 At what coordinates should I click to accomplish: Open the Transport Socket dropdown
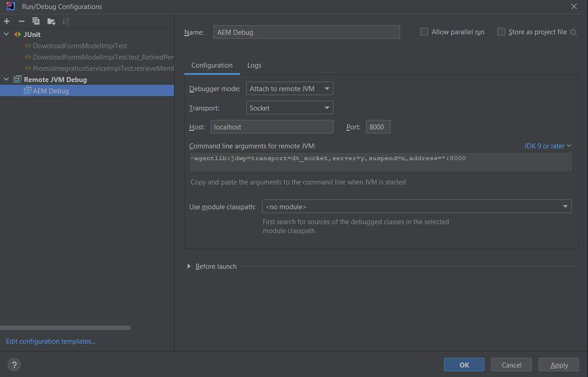coord(290,108)
